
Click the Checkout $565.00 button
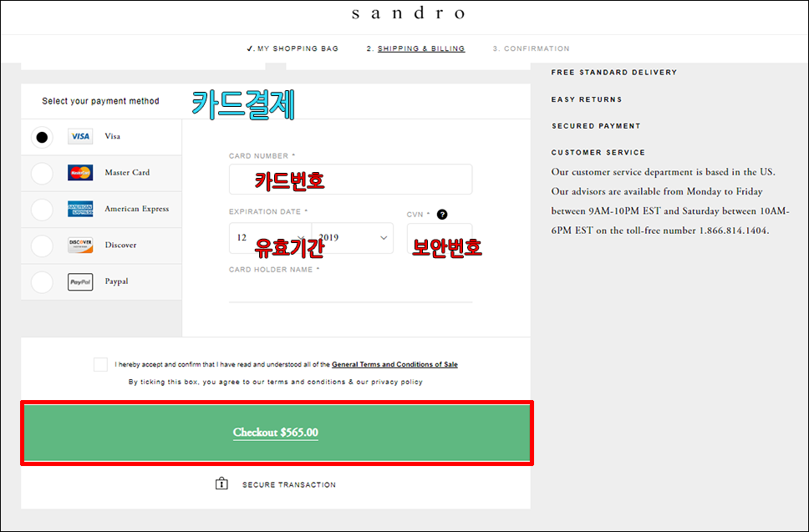[x=277, y=433]
